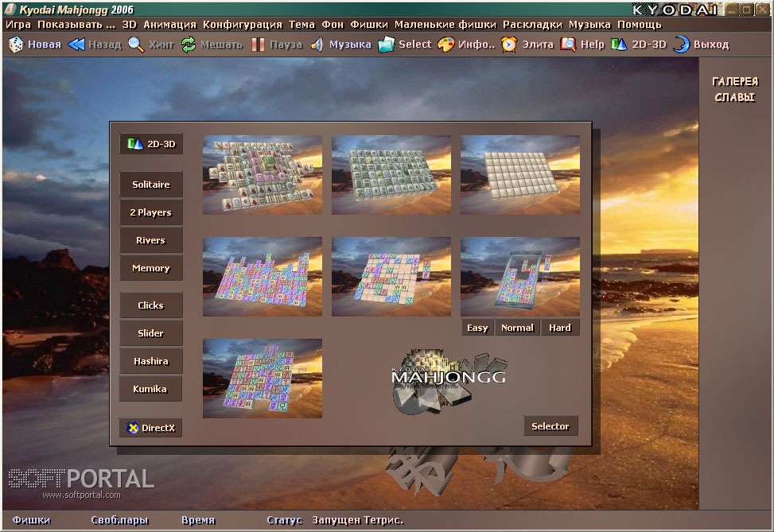Click the green tile board preview thumbnail

[x=391, y=175]
